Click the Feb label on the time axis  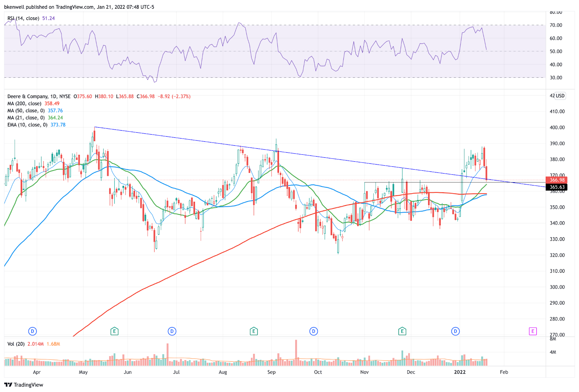(x=504, y=372)
